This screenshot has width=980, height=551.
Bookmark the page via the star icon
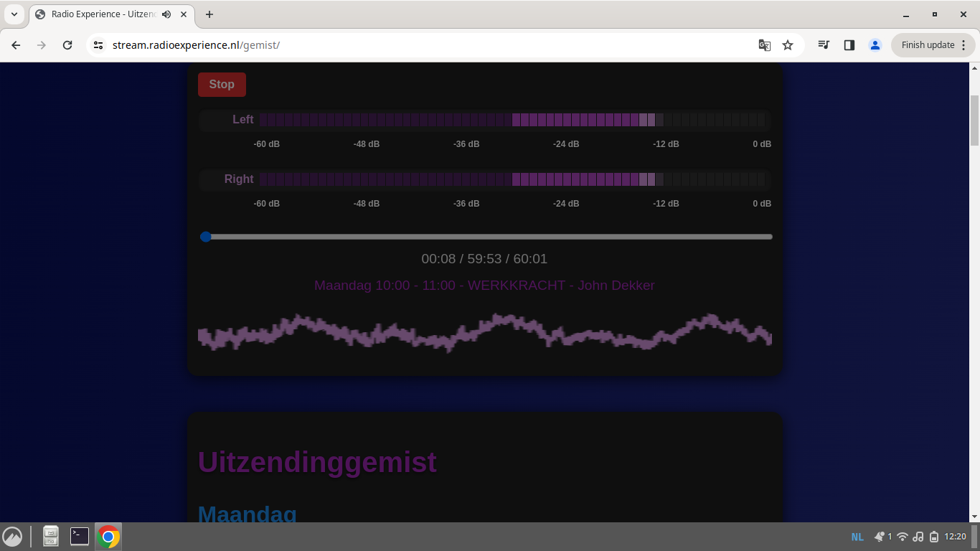tap(788, 44)
